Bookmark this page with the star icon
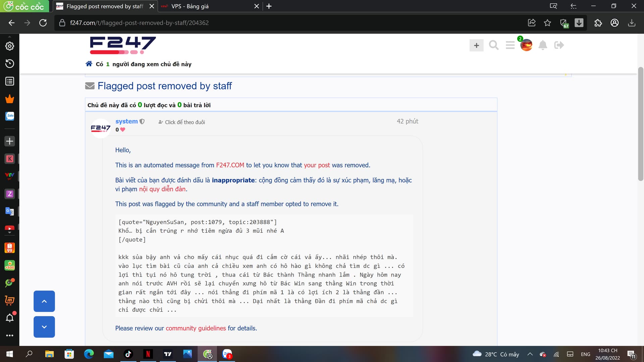Screen dimensions: 644x362 [547, 23]
